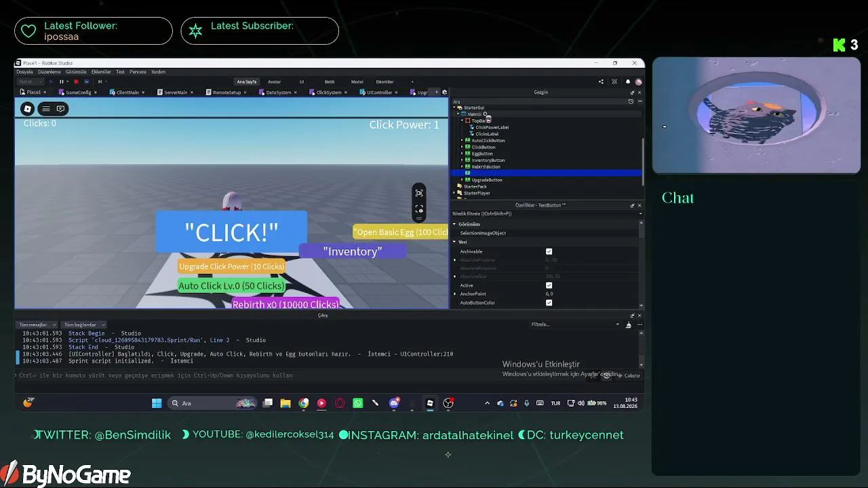Viewport: 868px width, 488px height.
Task: Select ClicksLabel in the Explorer tree
Action: click(x=487, y=134)
